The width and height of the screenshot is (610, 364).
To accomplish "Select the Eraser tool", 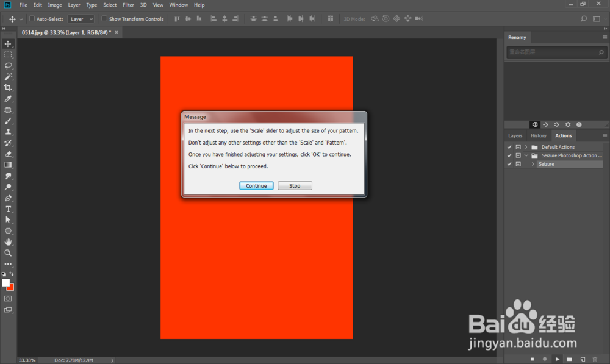I will [x=8, y=154].
